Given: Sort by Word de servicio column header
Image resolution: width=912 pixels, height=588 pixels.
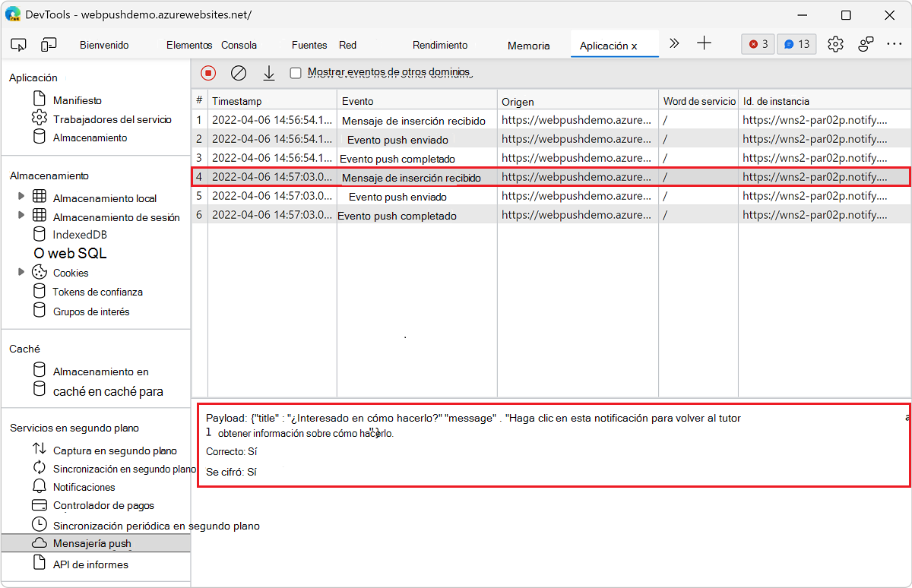Looking at the screenshot, I should point(698,100).
